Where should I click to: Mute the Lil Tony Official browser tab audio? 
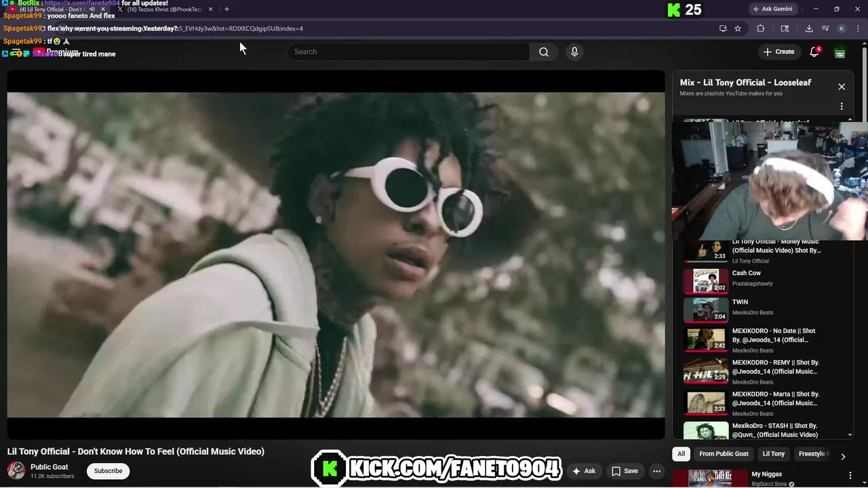point(92,9)
